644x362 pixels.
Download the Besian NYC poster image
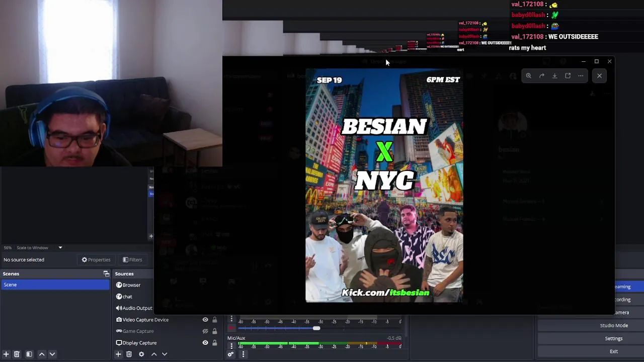click(x=554, y=76)
